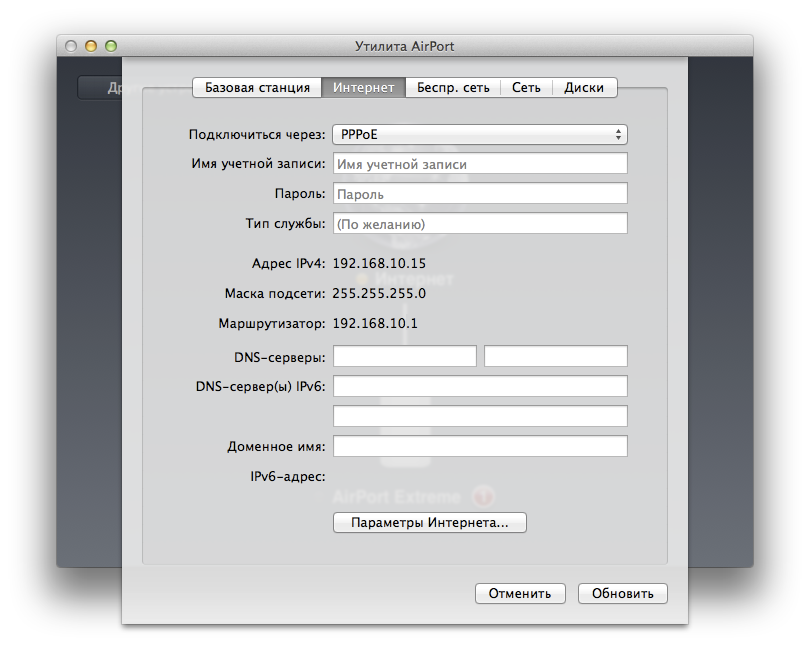Go to the Сеть tab
Screen dimensions: 810x646
click(526, 87)
